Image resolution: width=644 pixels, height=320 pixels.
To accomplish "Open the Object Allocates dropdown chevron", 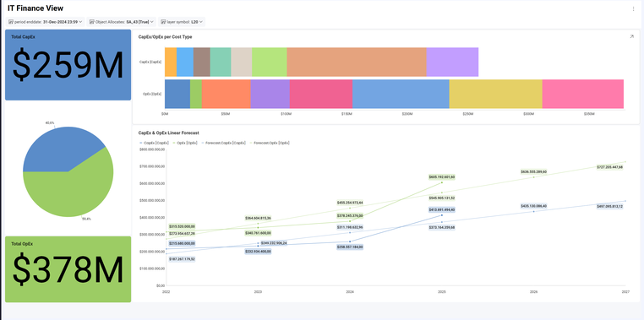I will pyautogui.click(x=152, y=22).
